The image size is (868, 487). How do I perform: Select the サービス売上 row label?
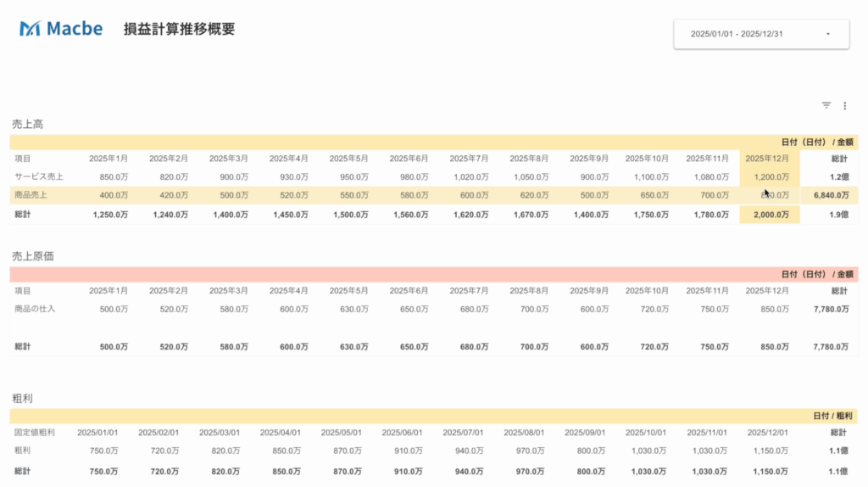pyautogui.click(x=39, y=176)
